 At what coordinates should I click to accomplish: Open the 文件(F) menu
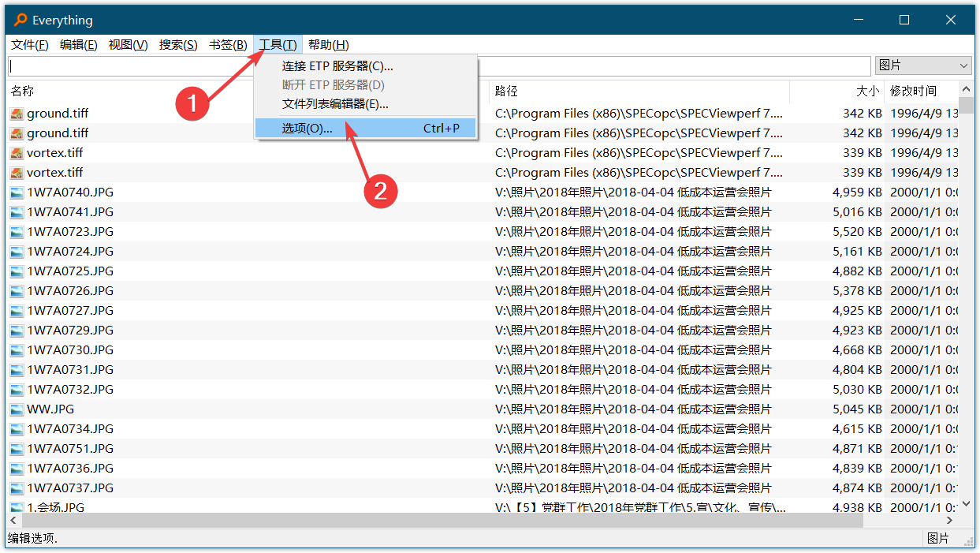point(30,45)
